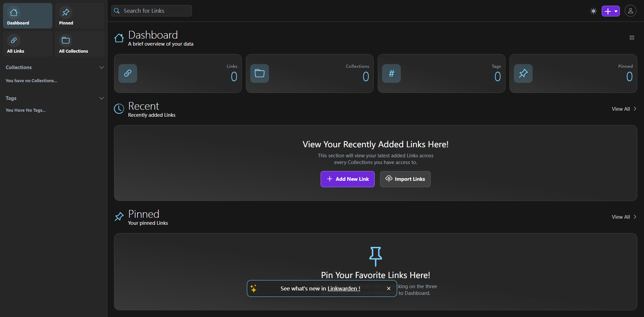Click 'You Have No Tags...' text

[x=26, y=110]
